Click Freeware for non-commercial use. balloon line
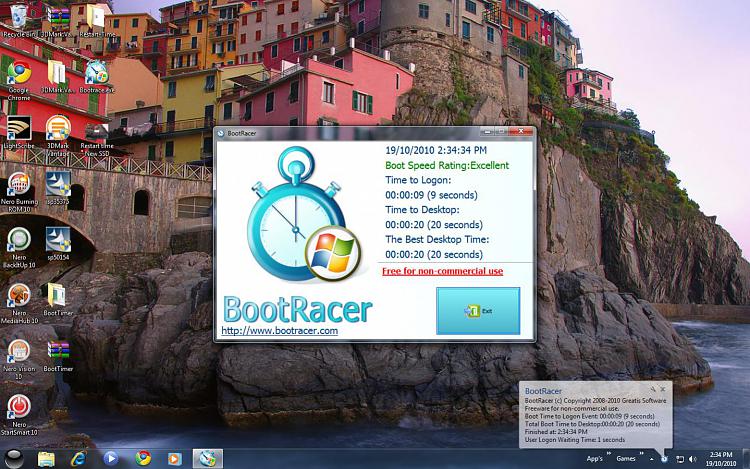750x469 pixels. tap(572, 409)
